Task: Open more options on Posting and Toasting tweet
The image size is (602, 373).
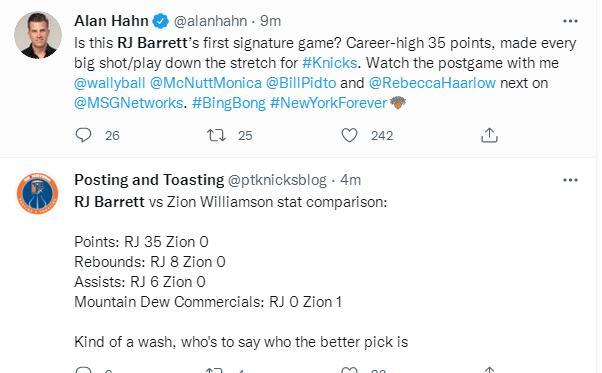Action: 570,180
